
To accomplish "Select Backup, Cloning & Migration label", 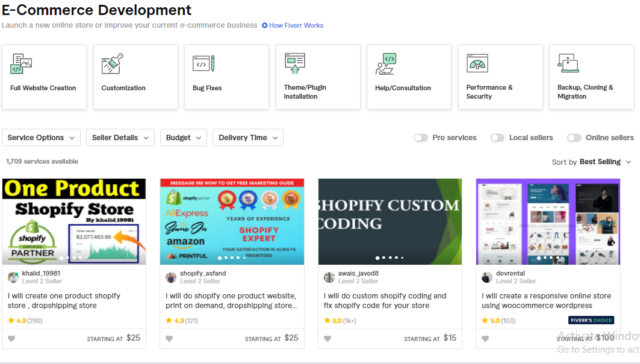I will tap(585, 92).
